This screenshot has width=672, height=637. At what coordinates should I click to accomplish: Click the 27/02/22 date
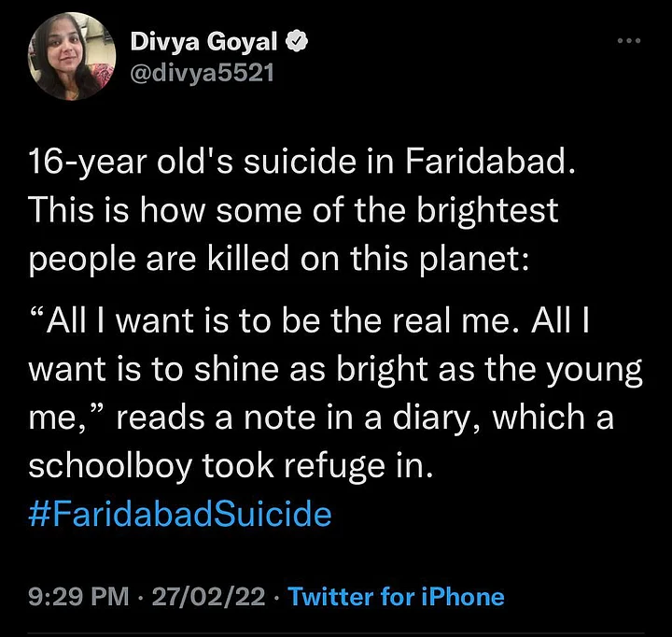pyautogui.click(x=208, y=597)
